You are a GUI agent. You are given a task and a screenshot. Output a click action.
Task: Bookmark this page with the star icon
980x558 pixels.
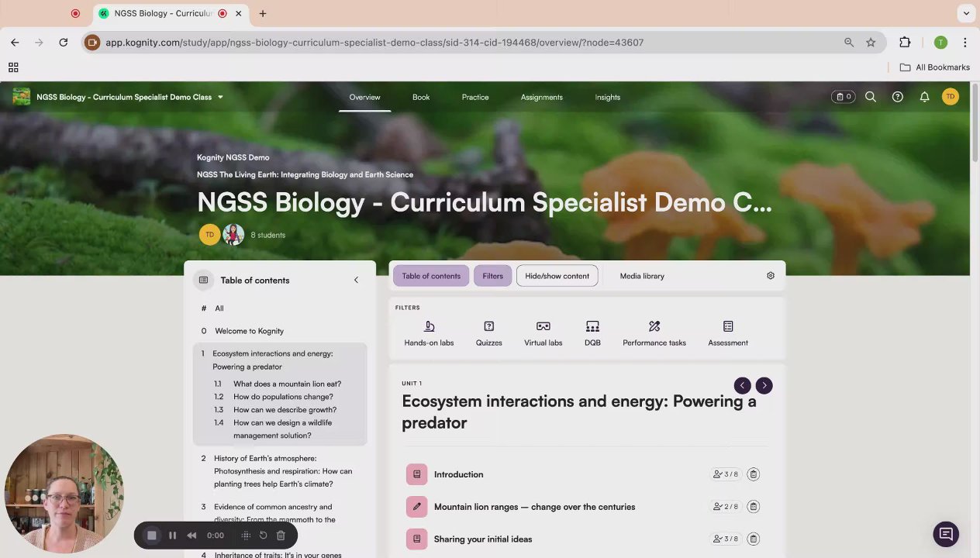coord(871,43)
